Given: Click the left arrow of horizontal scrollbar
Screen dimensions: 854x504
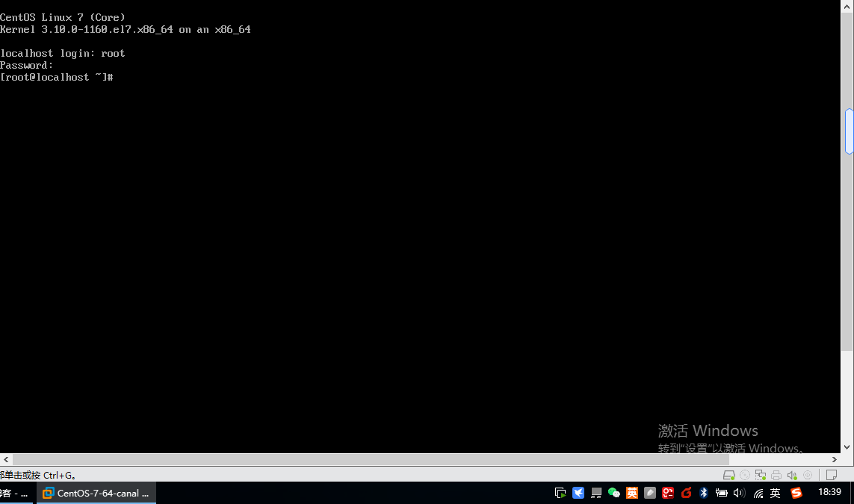Looking at the screenshot, I should 6,459.
